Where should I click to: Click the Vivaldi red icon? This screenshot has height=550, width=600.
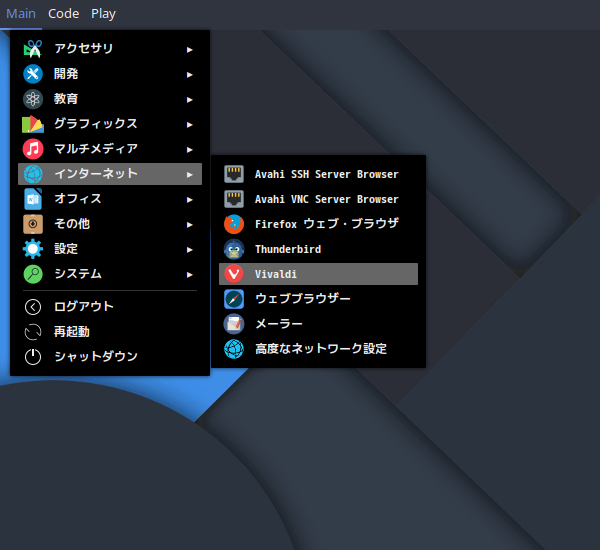(x=234, y=274)
